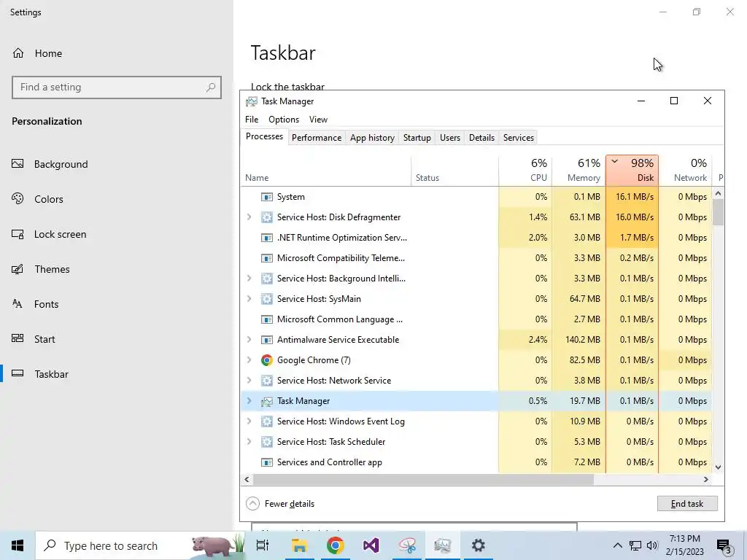The width and height of the screenshot is (747, 560).
Task: Expand Service Host: Disk Defragmenter group
Action: (249, 217)
